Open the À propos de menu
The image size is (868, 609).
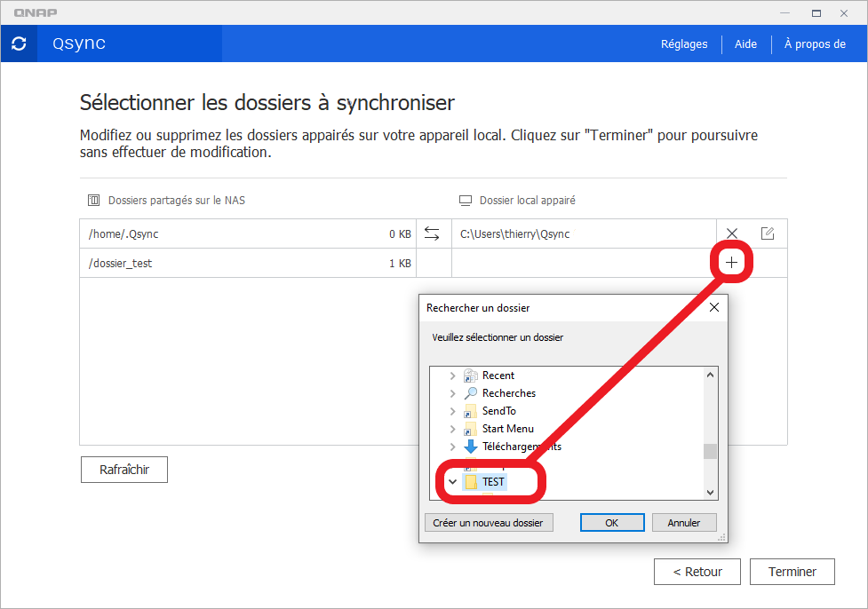tap(814, 43)
